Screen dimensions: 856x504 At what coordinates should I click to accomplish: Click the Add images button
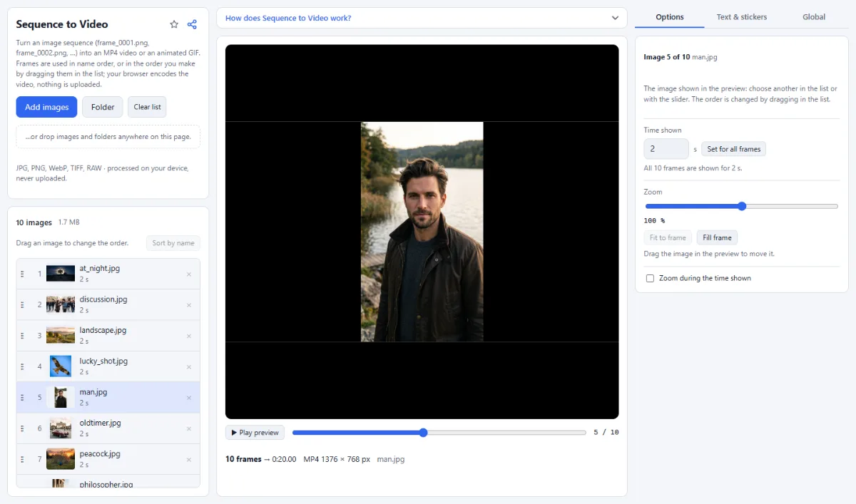click(x=47, y=107)
